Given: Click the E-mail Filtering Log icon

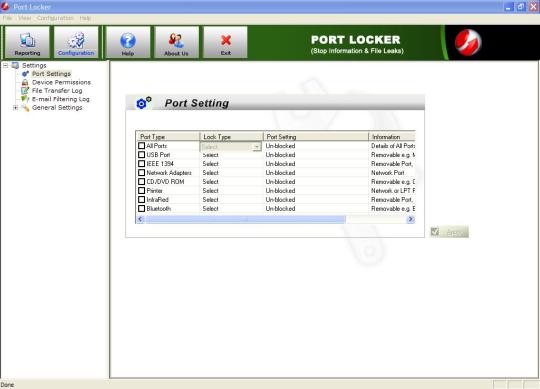Looking at the screenshot, I should [x=25, y=99].
